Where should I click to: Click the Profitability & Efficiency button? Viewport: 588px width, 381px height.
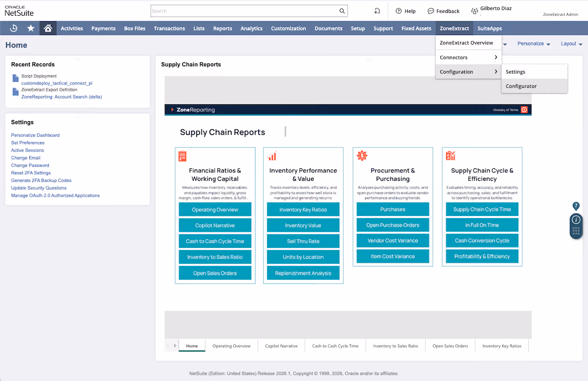click(482, 256)
